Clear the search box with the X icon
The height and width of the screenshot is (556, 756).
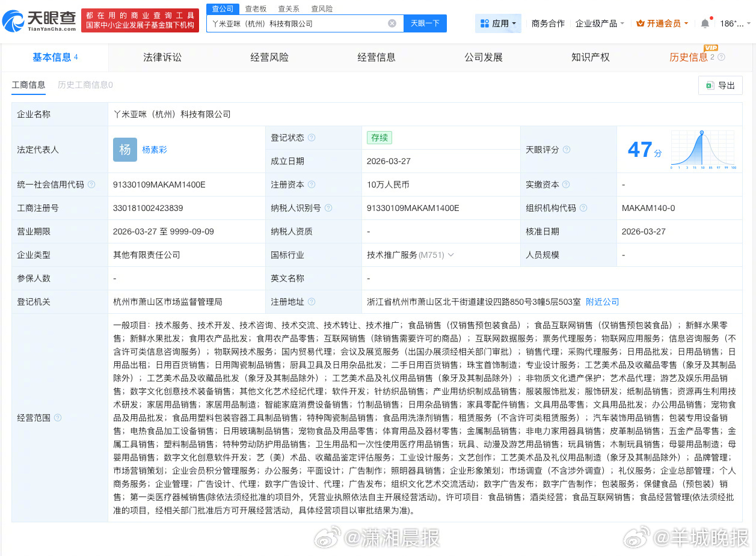coord(392,23)
